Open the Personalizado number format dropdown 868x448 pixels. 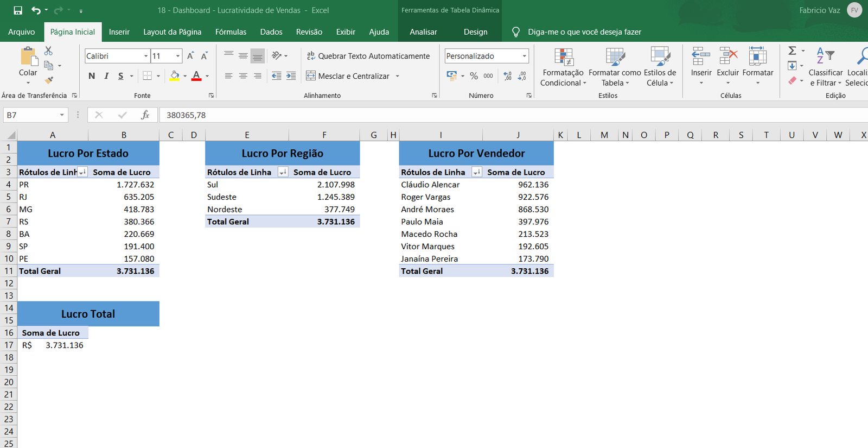[525, 56]
